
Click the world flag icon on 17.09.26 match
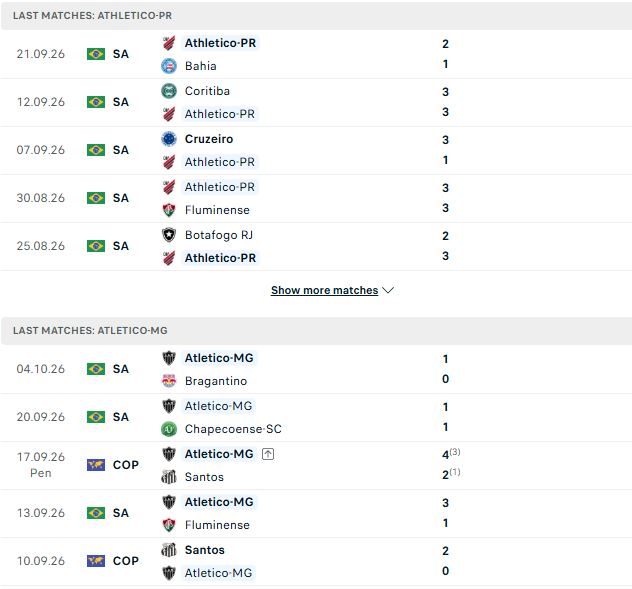pyautogui.click(x=96, y=465)
